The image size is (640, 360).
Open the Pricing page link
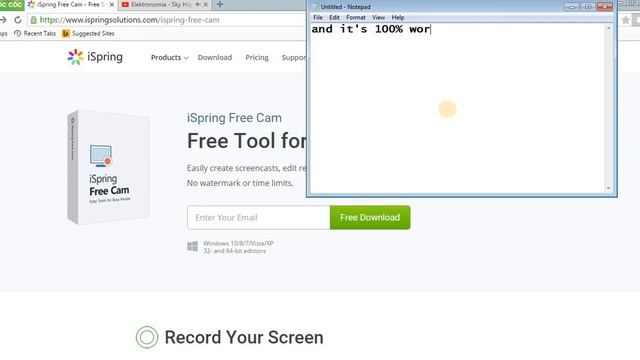(257, 58)
